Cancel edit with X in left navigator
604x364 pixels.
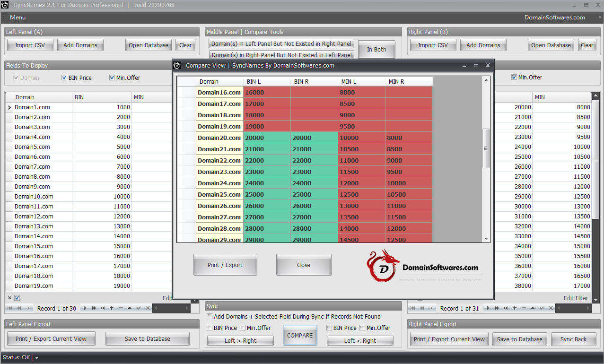148,308
